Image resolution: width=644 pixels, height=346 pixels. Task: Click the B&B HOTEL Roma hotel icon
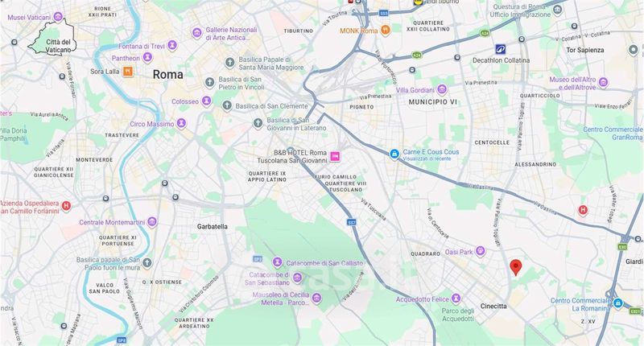click(335, 156)
